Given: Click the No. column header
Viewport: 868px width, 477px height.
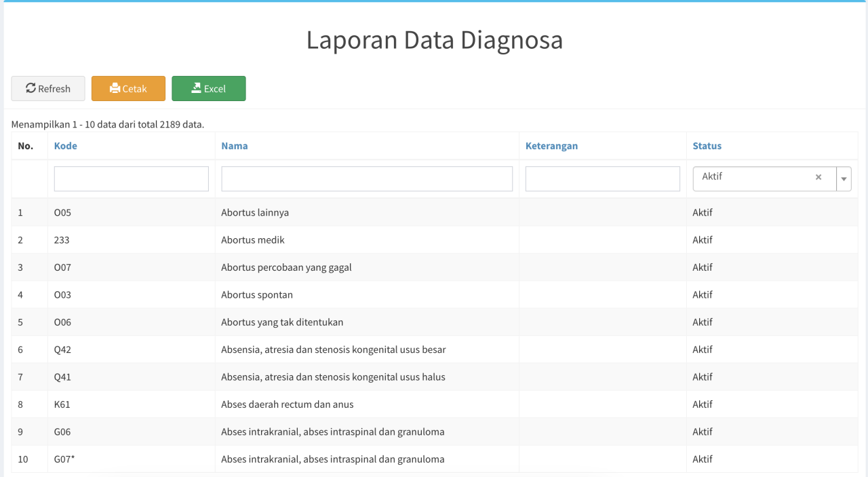Looking at the screenshot, I should tap(25, 146).
